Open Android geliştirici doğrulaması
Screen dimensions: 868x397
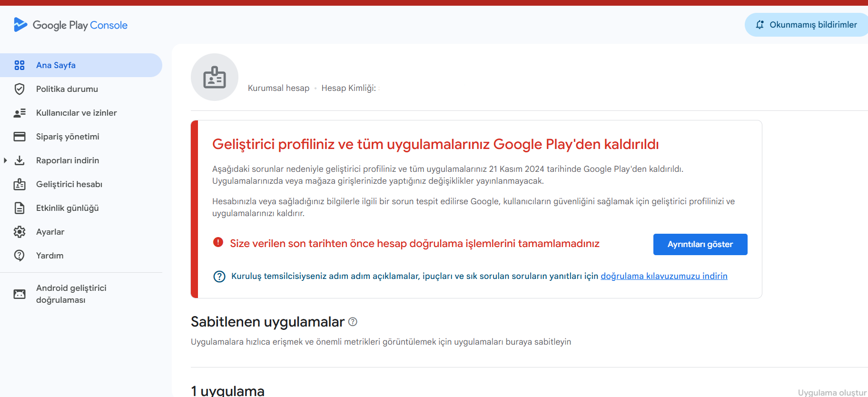[x=81, y=294]
